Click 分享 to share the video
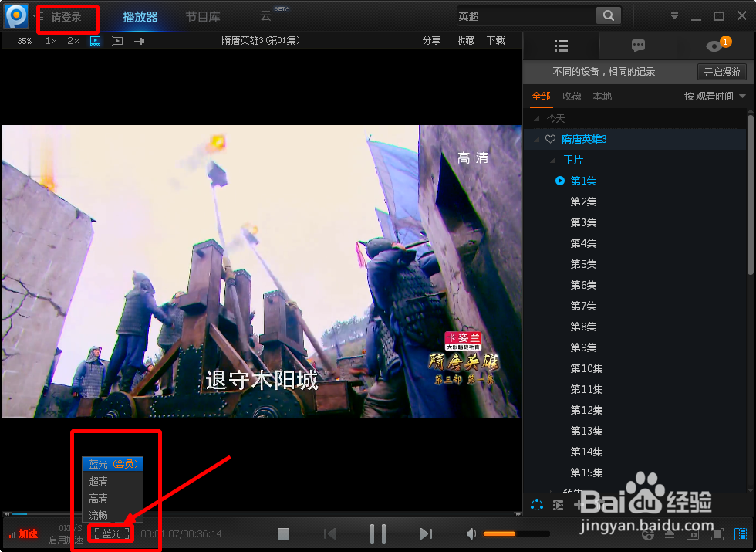The height and width of the screenshot is (552, 756). click(431, 40)
